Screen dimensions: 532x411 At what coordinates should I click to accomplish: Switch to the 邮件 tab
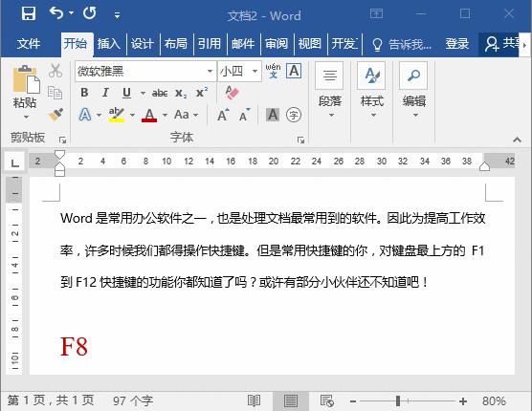(x=243, y=44)
